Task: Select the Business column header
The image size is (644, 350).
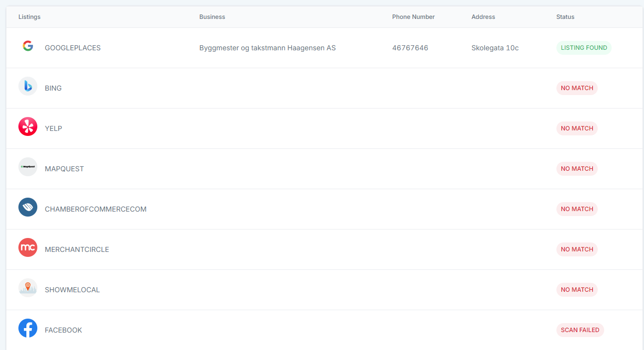Action: point(212,17)
